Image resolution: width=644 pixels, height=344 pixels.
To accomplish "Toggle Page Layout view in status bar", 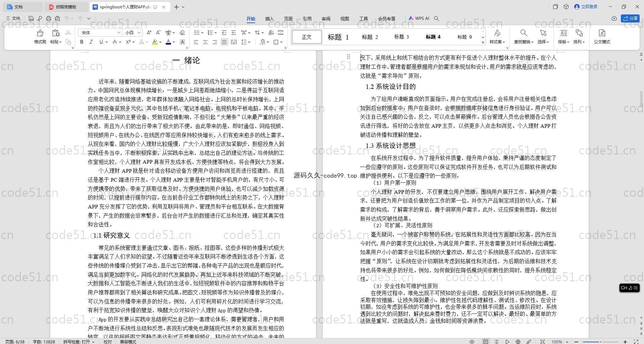I will pyautogui.click(x=485, y=342).
